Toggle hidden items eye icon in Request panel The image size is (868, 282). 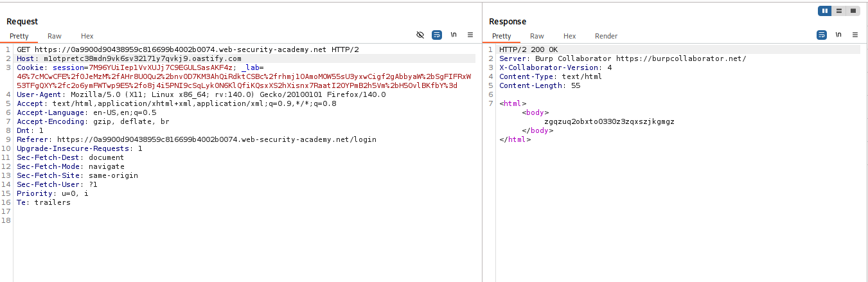pyautogui.click(x=420, y=35)
